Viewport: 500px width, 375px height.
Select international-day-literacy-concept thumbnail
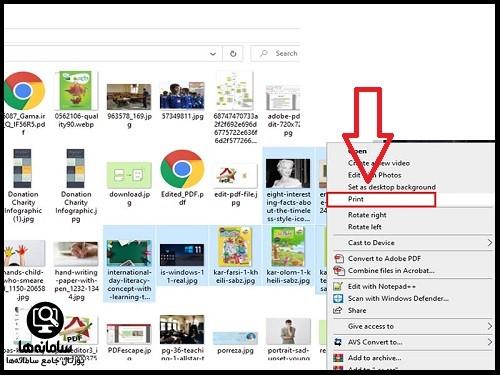129,253
